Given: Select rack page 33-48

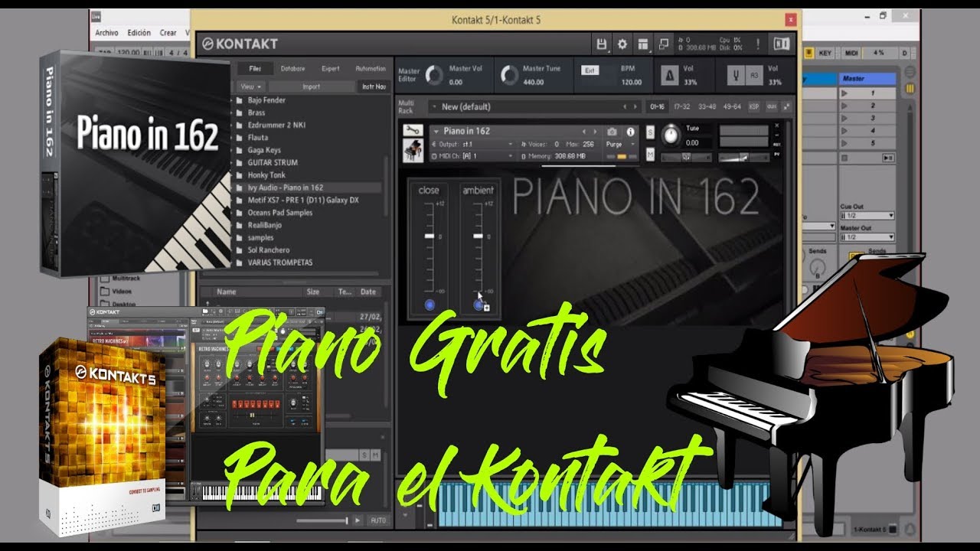Looking at the screenshot, I should pos(707,106).
